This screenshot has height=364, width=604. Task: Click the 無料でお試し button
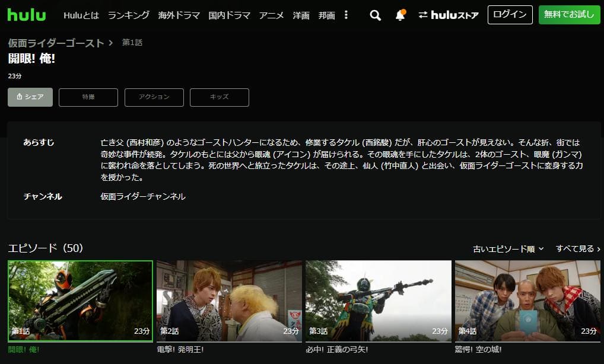pos(570,15)
